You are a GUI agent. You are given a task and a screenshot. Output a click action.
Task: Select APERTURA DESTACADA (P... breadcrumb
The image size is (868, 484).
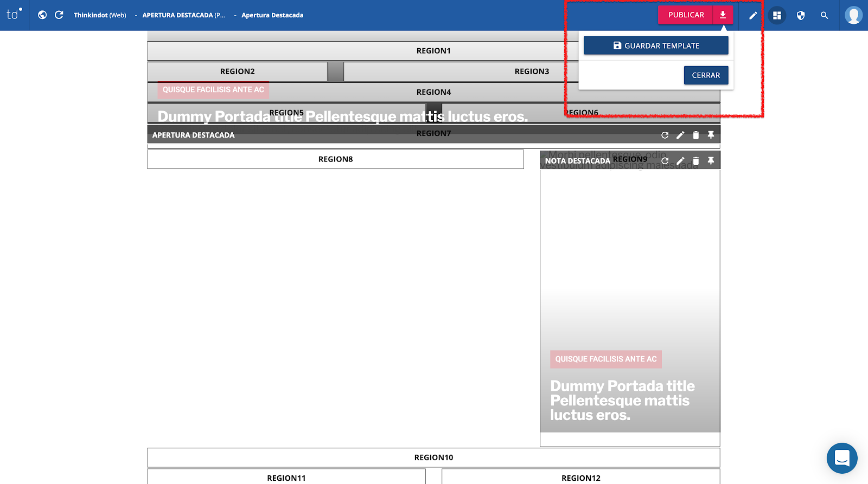click(x=183, y=15)
